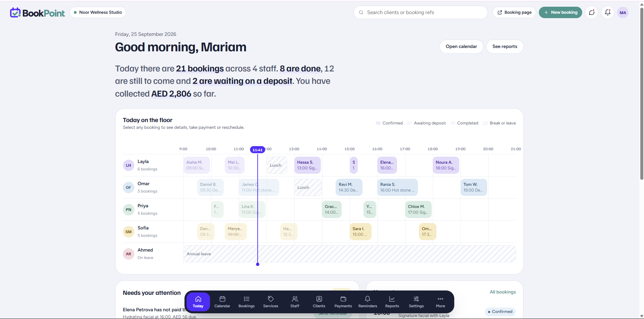This screenshot has height=319, width=644.
Task: Open Reminders in bottom dock
Action: [x=368, y=302]
